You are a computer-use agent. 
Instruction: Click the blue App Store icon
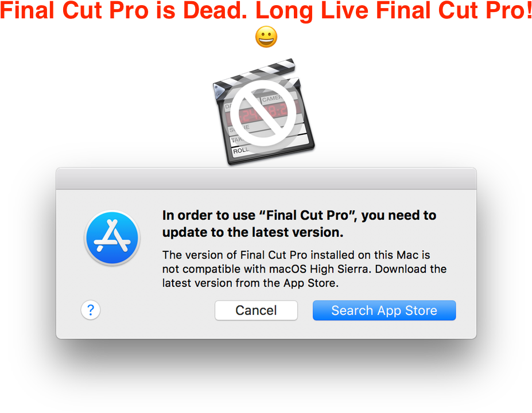[x=112, y=237]
